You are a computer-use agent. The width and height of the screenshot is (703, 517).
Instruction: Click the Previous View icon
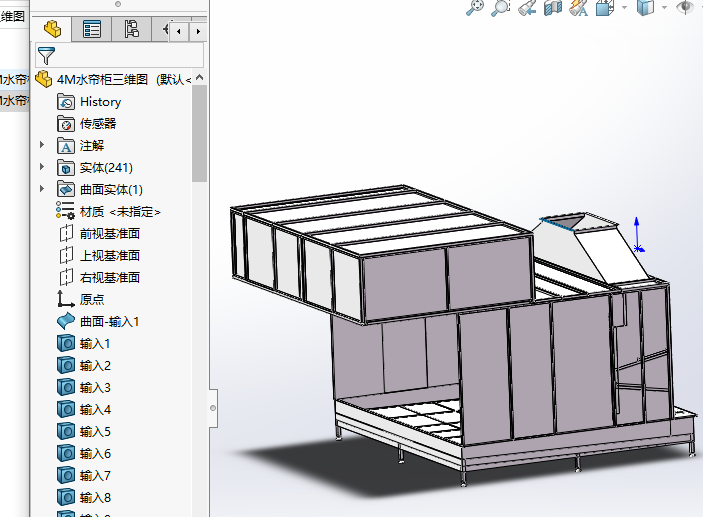click(527, 8)
